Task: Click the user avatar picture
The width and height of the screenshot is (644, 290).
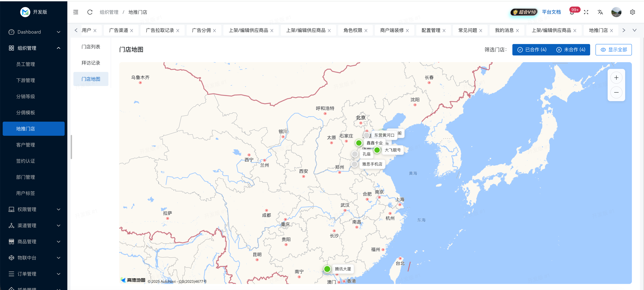Action: point(616,12)
